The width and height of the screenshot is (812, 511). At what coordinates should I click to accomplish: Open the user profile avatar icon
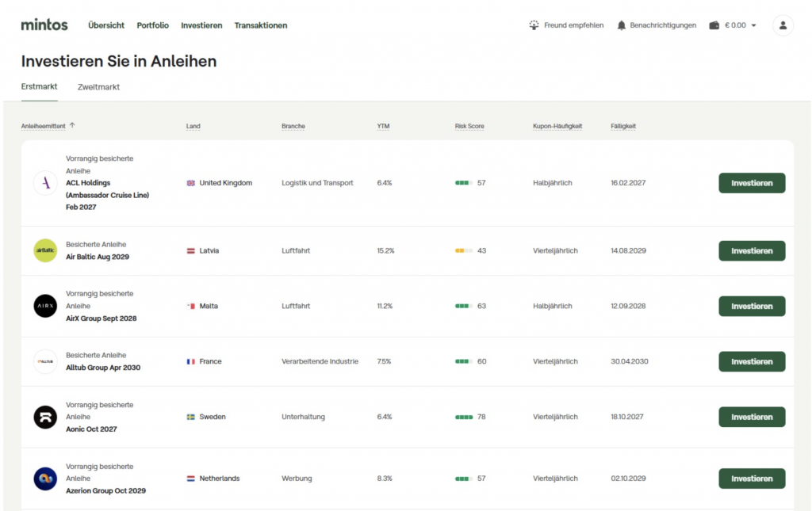tap(783, 25)
